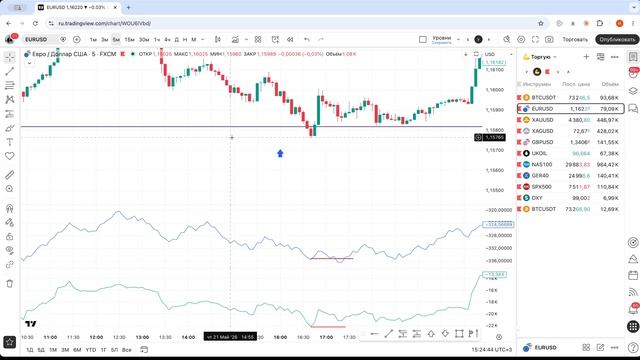Open the indicator templates grid

point(258,40)
